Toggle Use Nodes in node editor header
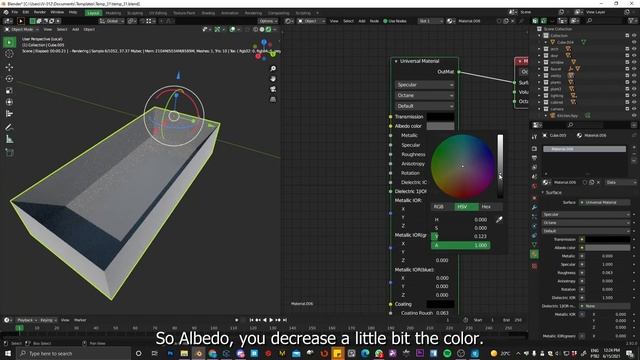This screenshot has width=640, height=360. click(394, 21)
